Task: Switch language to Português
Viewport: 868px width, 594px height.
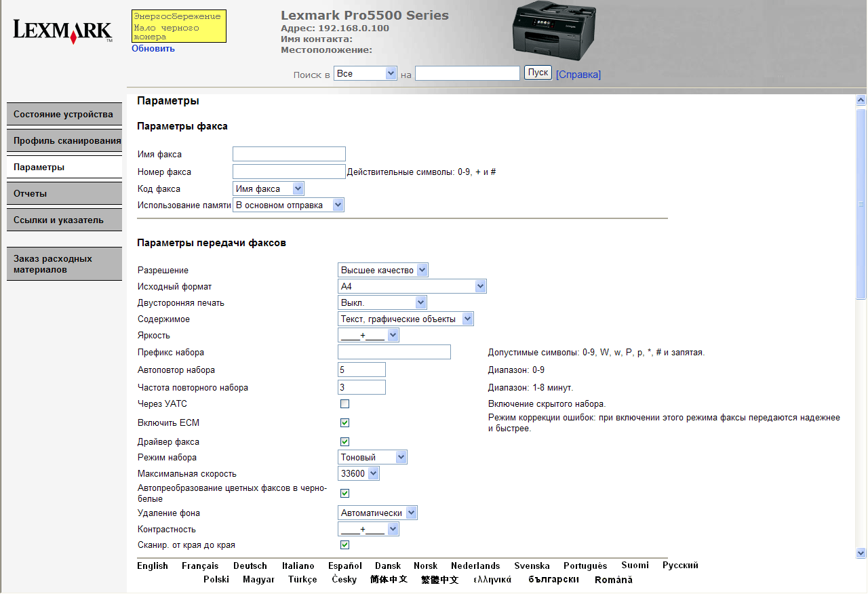Action: (585, 566)
